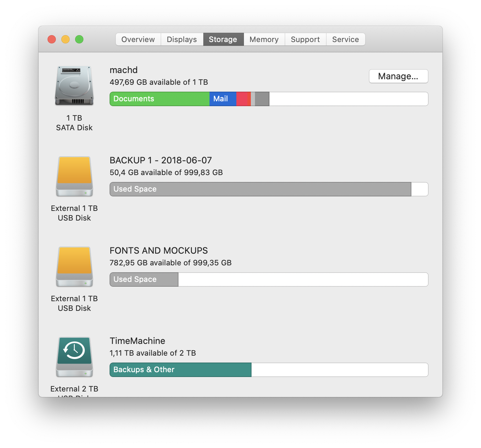Click the red segment in machd bar
Screen dimensions: 481x448
click(x=242, y=99)
